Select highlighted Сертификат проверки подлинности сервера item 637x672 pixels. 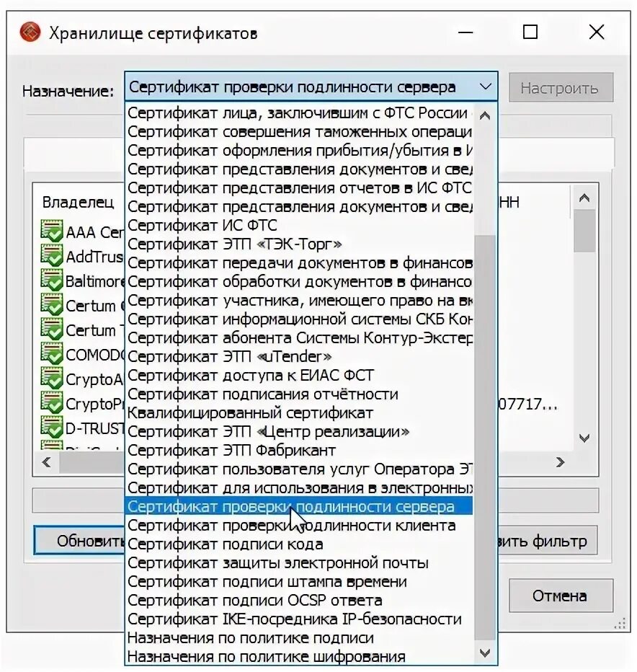(300, 507)
